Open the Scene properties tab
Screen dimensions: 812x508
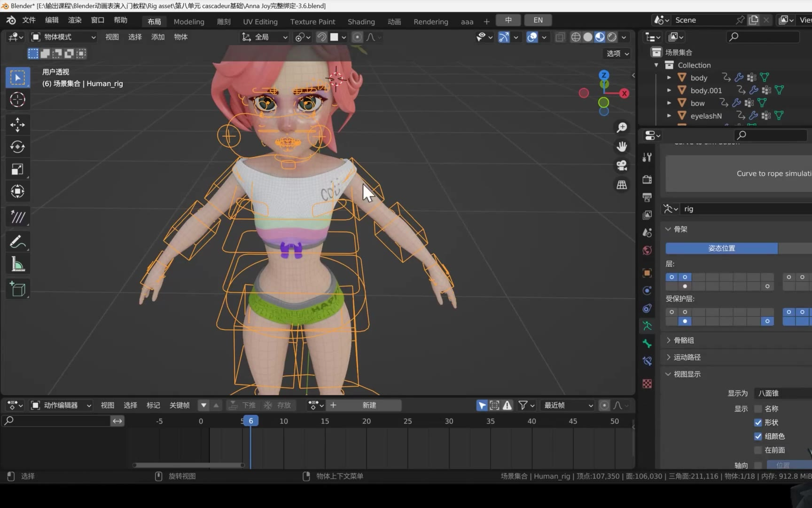(x=647, y=233)
